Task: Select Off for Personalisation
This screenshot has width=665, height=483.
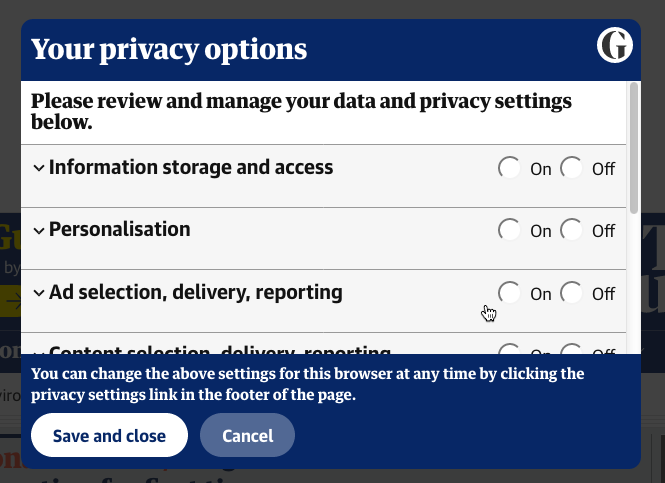Action: tap(572, 231)
